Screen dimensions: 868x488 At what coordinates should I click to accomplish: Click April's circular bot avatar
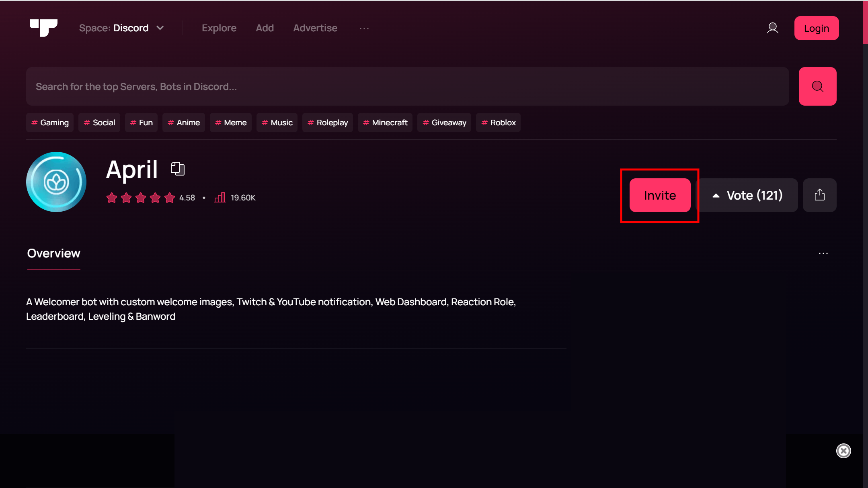tap(56, 182)
